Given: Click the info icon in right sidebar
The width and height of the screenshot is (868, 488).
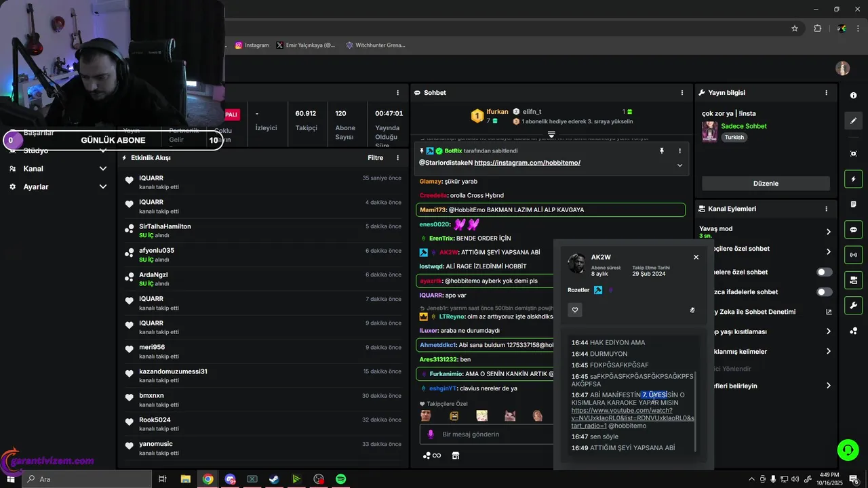Looking at the screenshot, I should pos(853,96).
